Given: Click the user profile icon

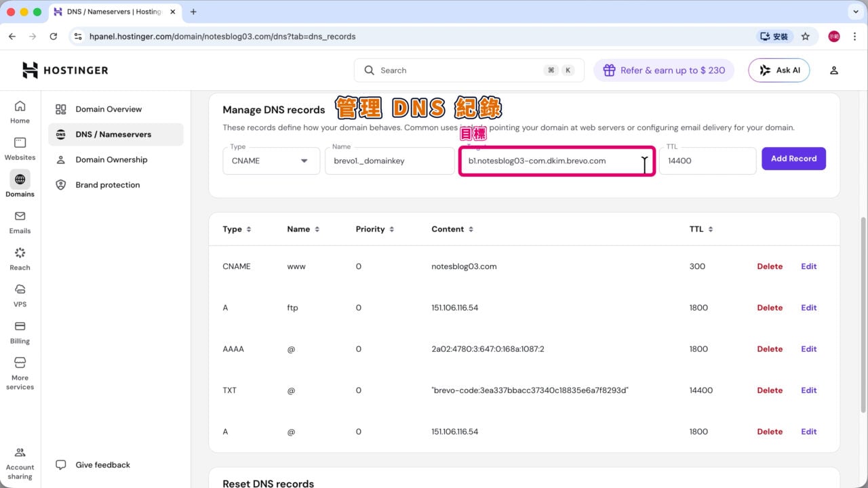Looking at the screenshot, I should 834,70.
